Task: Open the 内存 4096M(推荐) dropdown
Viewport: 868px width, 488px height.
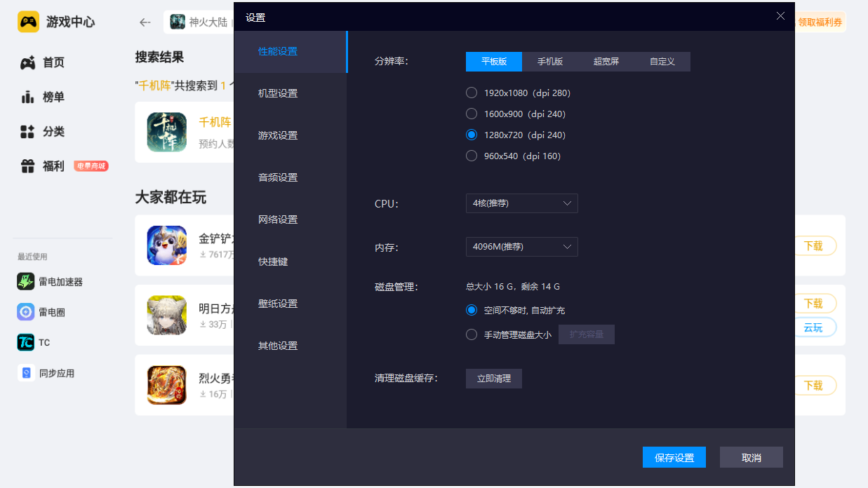Action: (x=522, y=247)
